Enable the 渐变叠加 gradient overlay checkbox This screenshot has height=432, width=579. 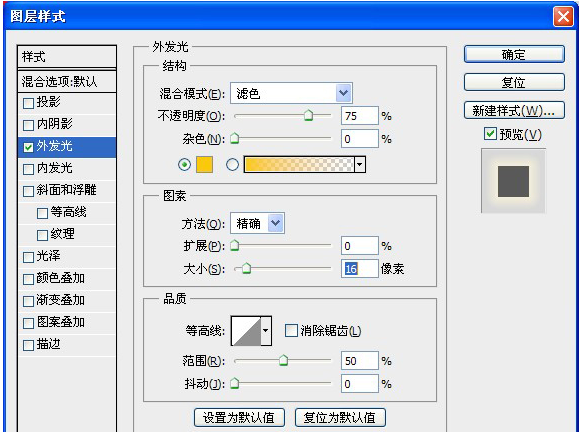pyautogui.click(x=28, y=301)
